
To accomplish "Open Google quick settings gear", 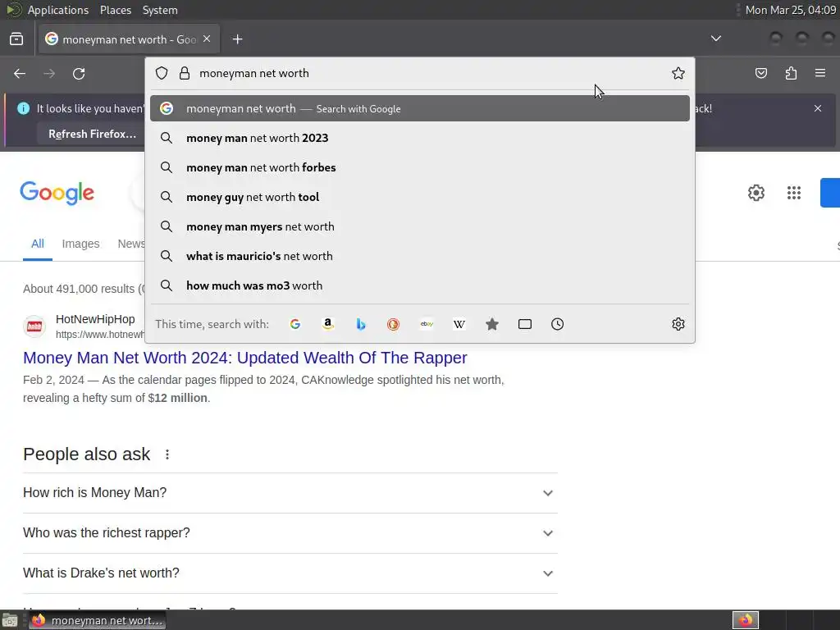I will (756, 193).
